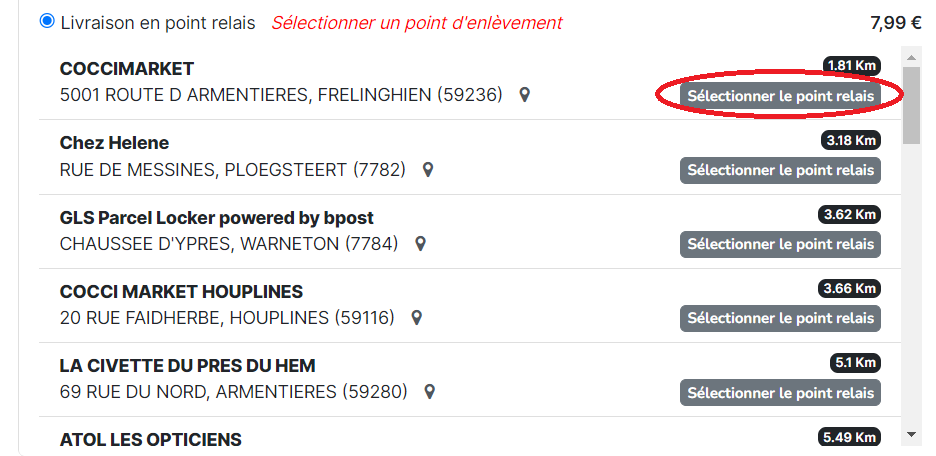This screenshot has height=456, width=936.
Task: Choose LA CIVETTE DU PRES DU HEM relay
Action: 780,393
